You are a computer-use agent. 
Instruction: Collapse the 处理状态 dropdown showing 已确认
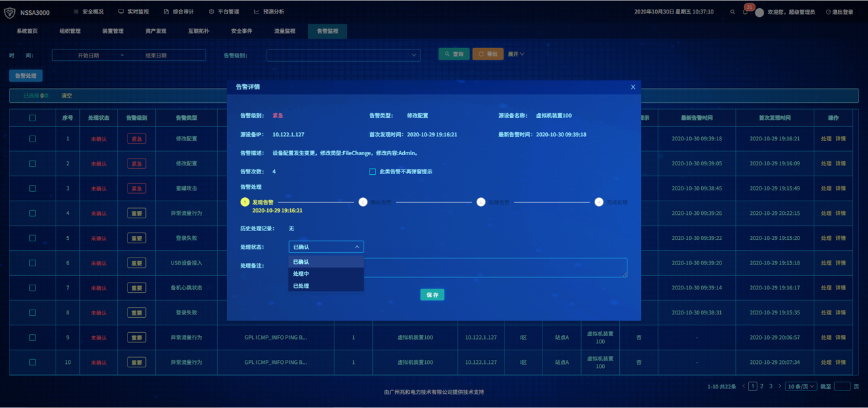coord(326,247)
